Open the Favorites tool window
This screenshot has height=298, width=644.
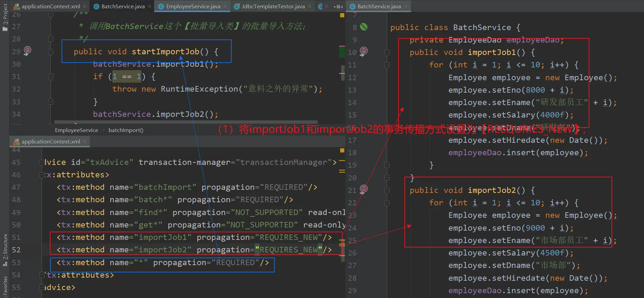click(x=5, y=286)
